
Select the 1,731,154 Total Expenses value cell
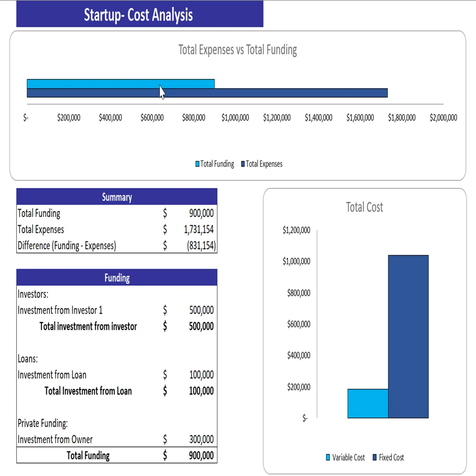click(x=198, y=229)
